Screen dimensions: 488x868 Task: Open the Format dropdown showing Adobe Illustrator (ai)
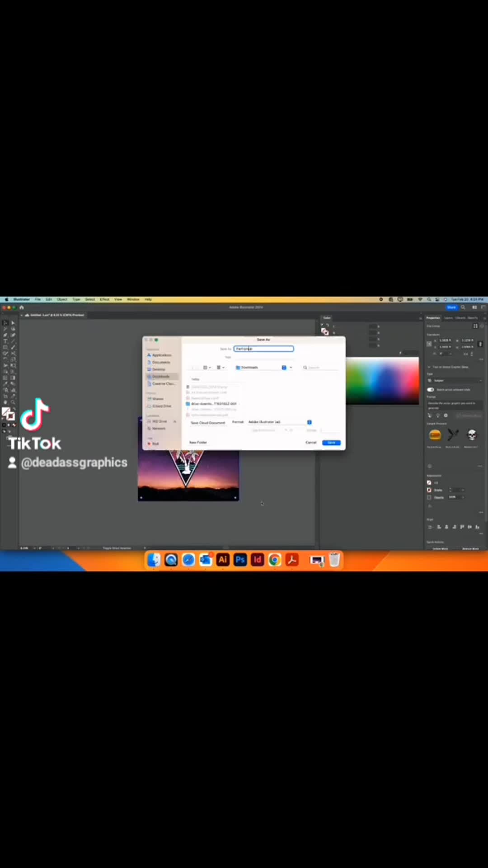[x=280, y=422]
